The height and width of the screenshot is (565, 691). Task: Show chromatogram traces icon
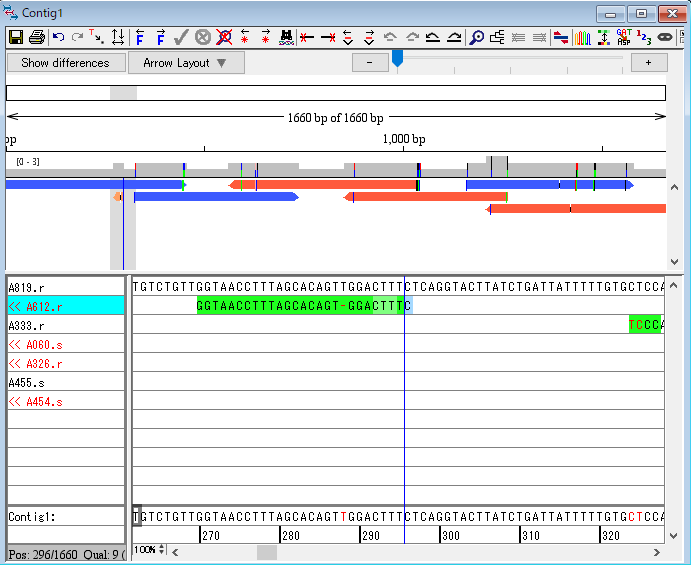click(582, 37)
